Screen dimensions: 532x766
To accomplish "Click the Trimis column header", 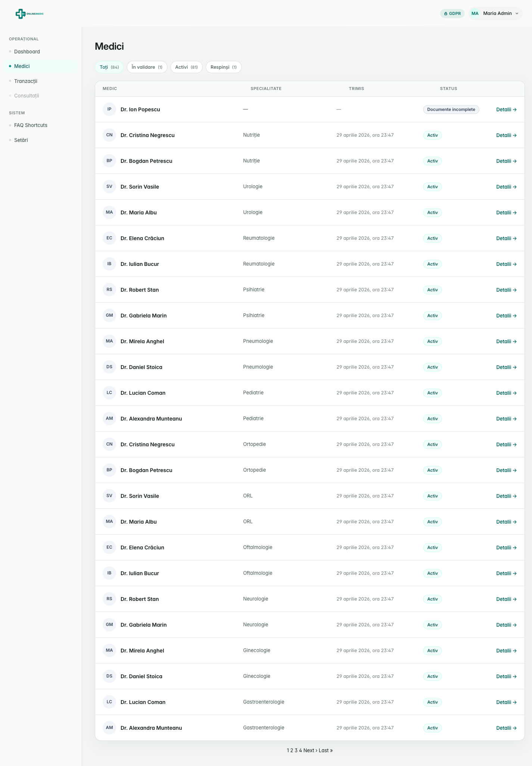I will click(x=357, y=89).
